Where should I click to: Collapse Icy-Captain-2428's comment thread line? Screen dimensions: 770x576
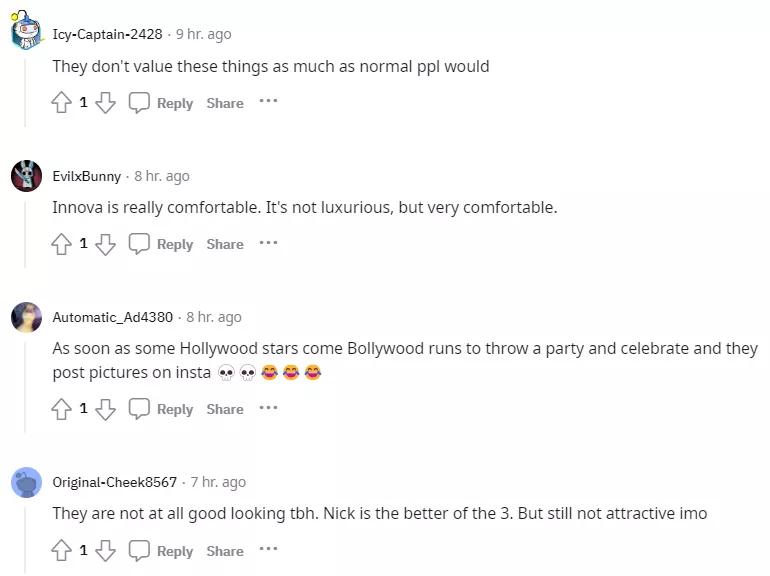pyautogui.click(x=26, y=90)
